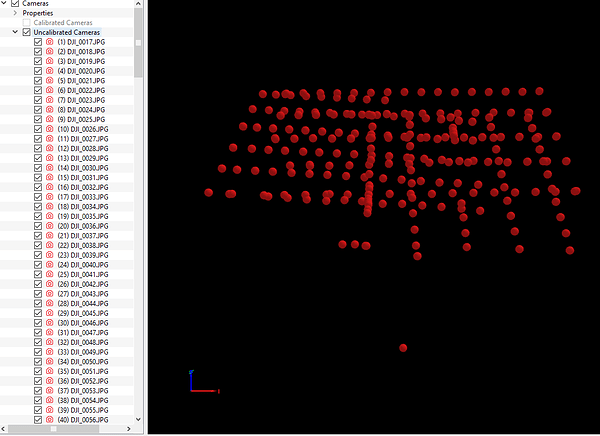Click camera icon for DJI_0035.JPG

[x=49, y=216]
